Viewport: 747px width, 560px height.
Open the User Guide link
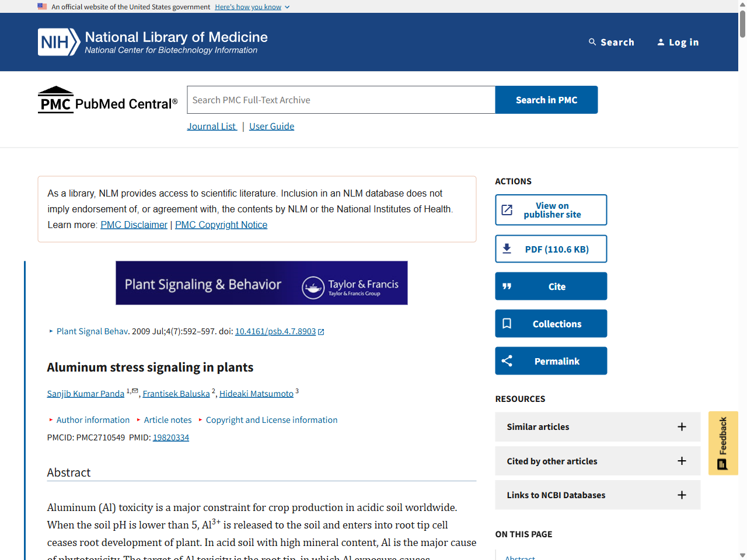coord(271,127)
